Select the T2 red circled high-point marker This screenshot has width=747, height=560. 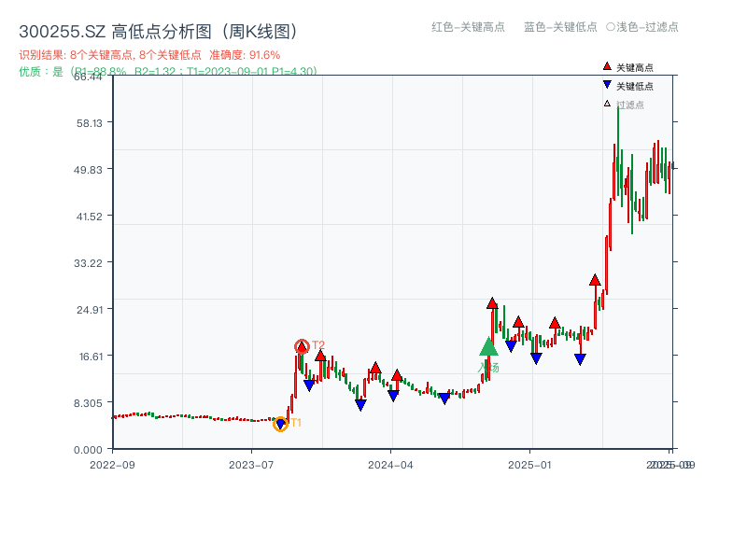click(x=301, y=345)
